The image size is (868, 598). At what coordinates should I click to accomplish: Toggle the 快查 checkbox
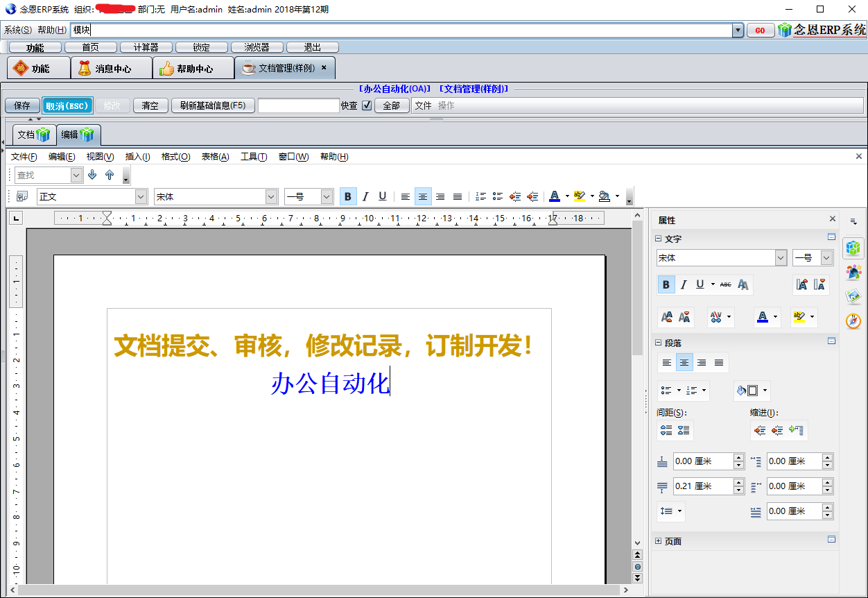pos(367,105)
